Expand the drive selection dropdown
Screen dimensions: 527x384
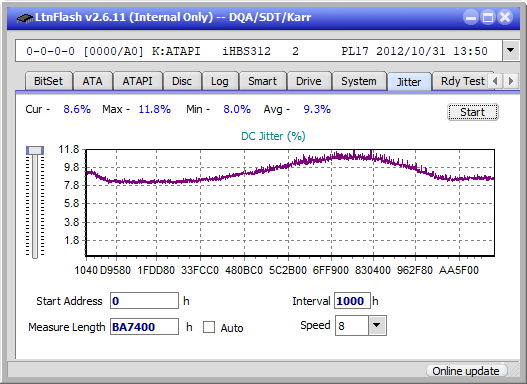point(511,51)
